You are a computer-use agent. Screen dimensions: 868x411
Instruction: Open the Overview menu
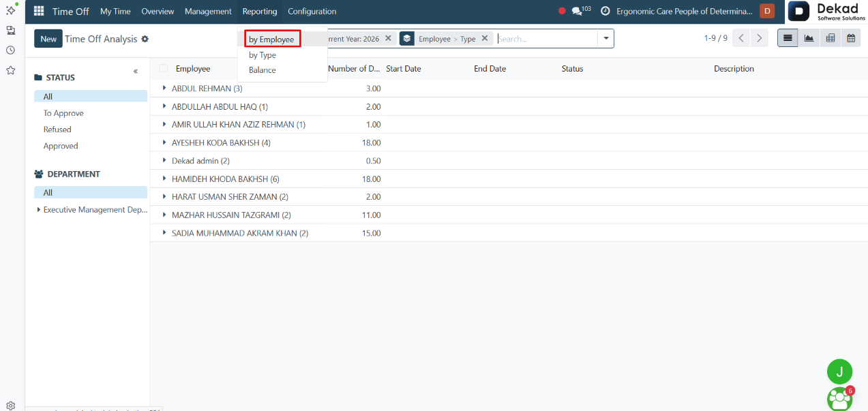coord(158,11)
